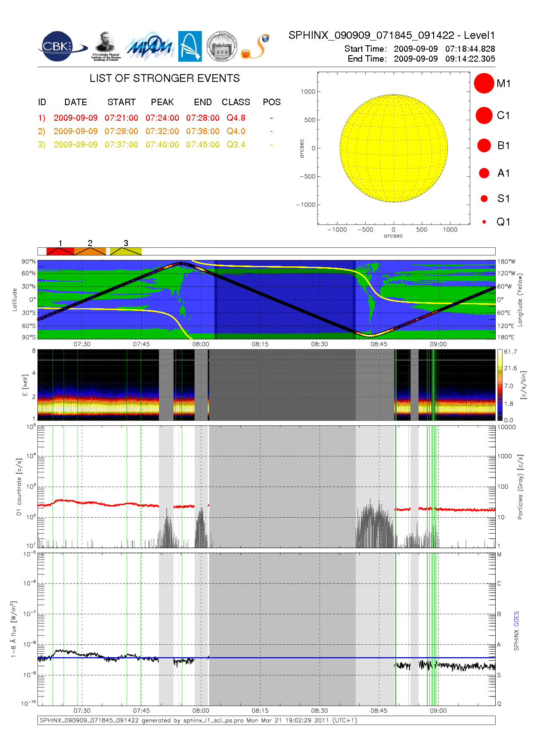Click the blue GOES legend label
Viewport: 534px width, 756px height.
(x=516, y=619)
